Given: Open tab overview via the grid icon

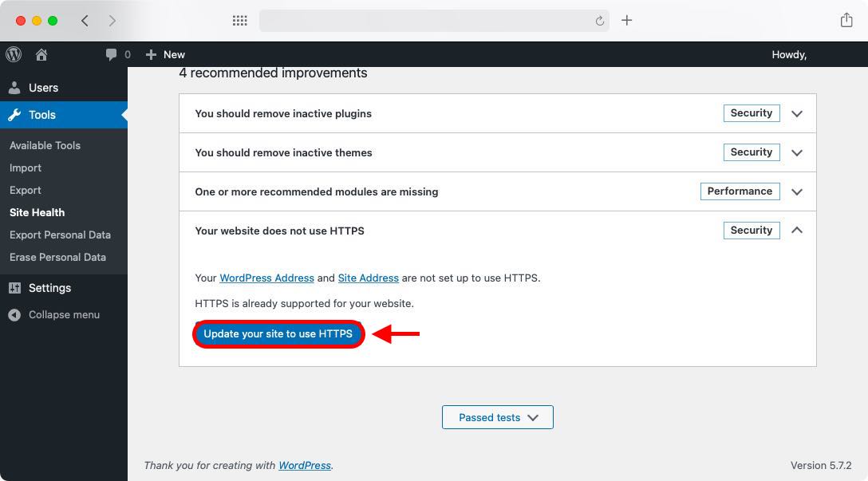Looking at the screenshot, I should click(239, 20).
